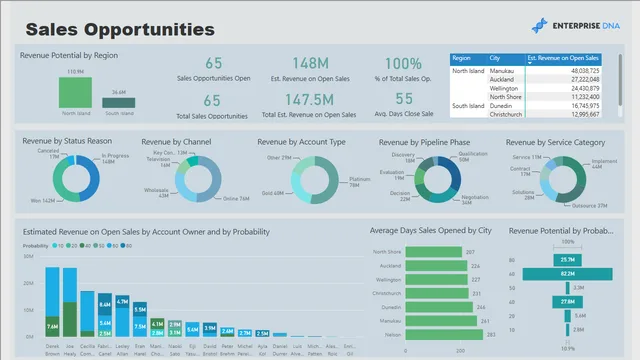Select the 27.8M funnel bar for probability 40

[567, 302]
